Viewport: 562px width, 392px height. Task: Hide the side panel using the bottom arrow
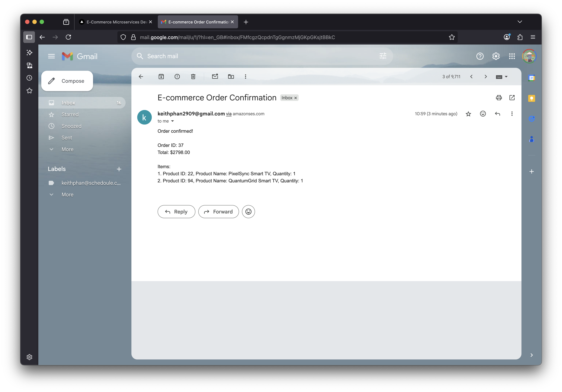point(531,355)
